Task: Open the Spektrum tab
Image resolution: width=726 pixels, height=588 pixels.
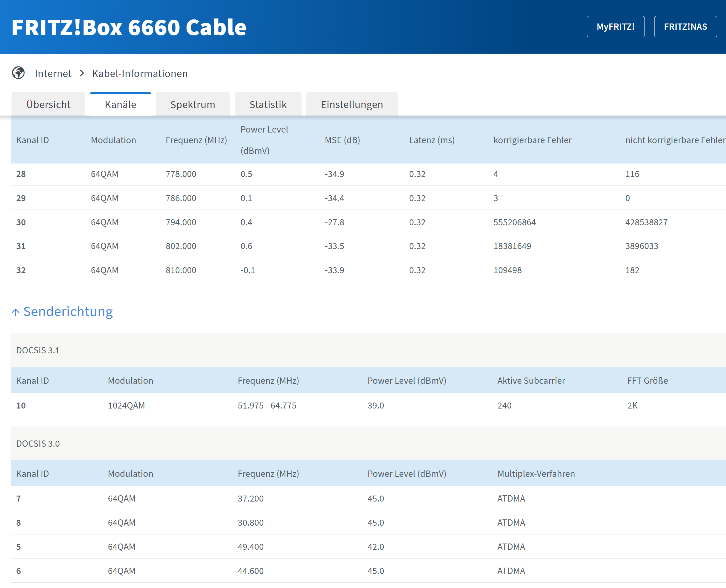Action: (x=192, y=104)
